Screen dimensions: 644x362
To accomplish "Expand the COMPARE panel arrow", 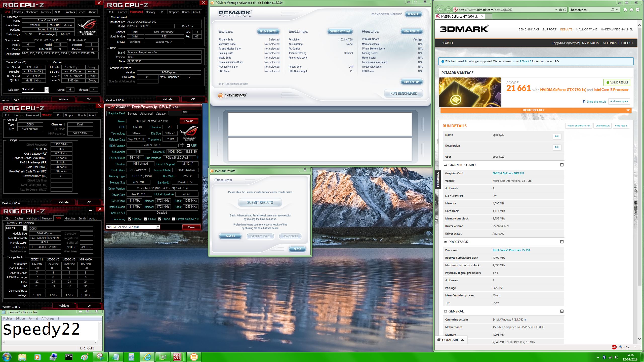I will pyautogui.click(x=462, y=340).
